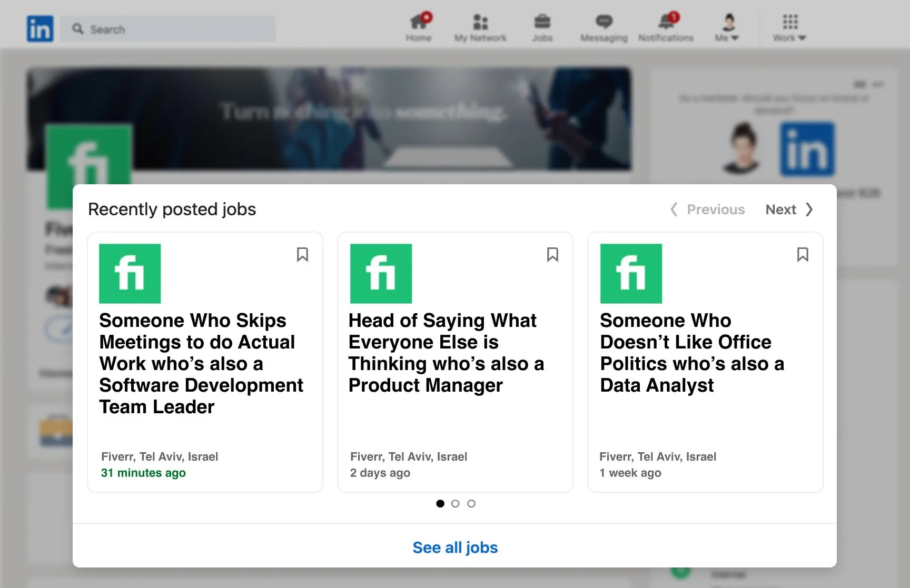Open My Network from the top navigation

point(480,27)
